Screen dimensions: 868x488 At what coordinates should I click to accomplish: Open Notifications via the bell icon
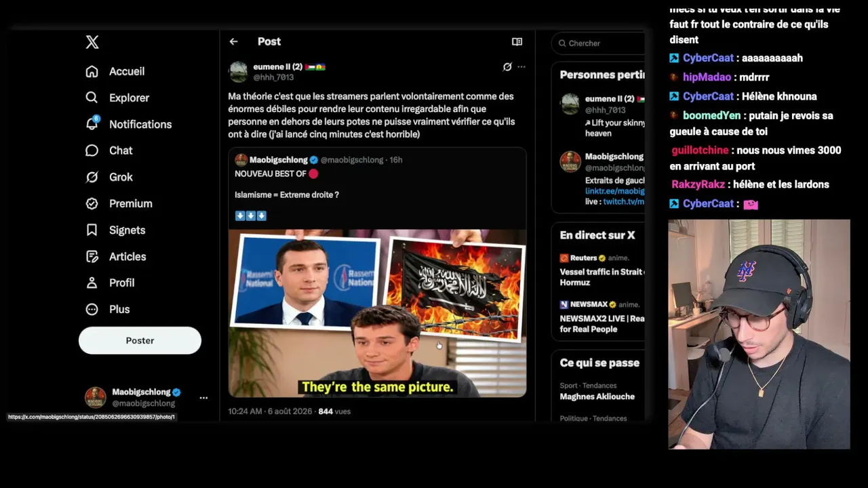pos(92,124)
